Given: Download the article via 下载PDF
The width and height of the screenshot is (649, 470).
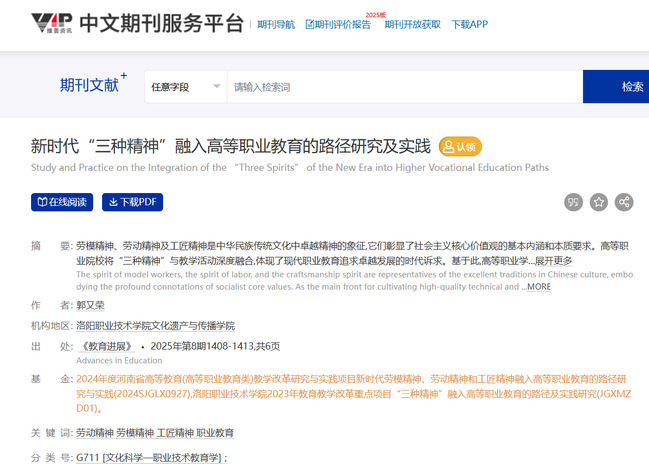Looking at the screenshot, I should point(133,202).
